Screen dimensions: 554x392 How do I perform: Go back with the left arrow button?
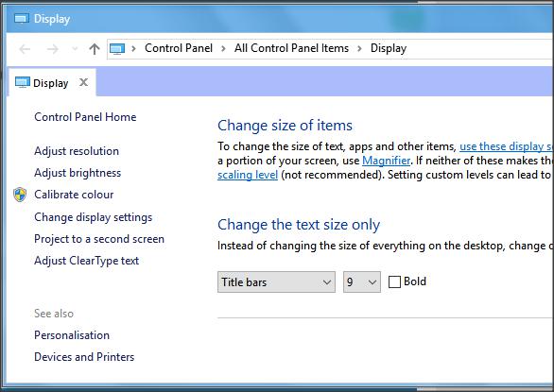[25, 49]
